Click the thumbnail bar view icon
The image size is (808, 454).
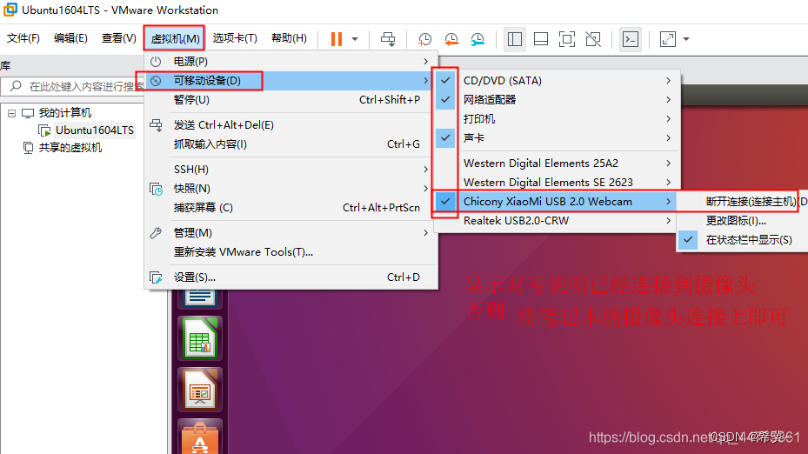click(541, 39)
